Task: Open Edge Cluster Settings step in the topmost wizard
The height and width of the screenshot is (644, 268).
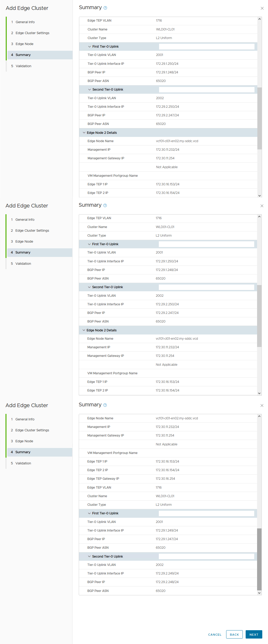Action: (x=32, y=33)
